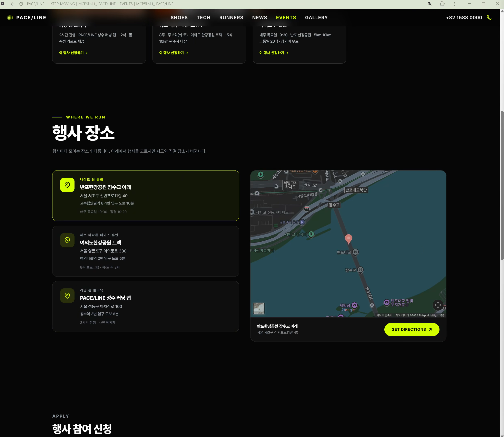Switch map to satellite view thumbnail
Screen dimensions: 504x437
coord(259,308)
